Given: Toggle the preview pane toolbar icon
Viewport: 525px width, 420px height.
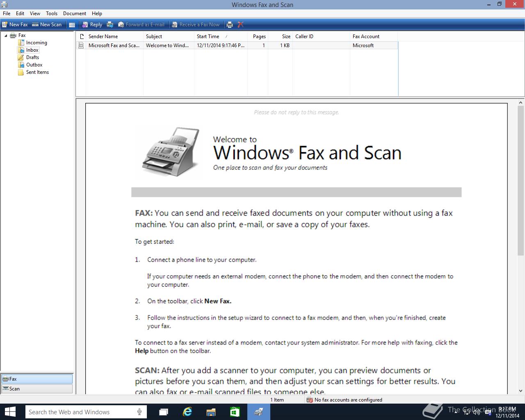Looking at the screenshot, I should (x=72, y=25).
